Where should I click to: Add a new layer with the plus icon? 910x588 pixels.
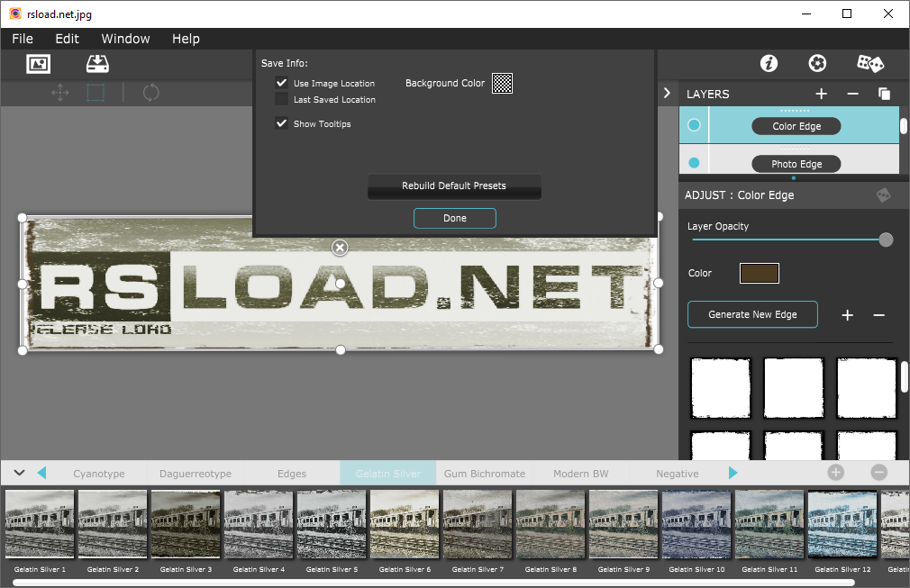tap(821, 94)
